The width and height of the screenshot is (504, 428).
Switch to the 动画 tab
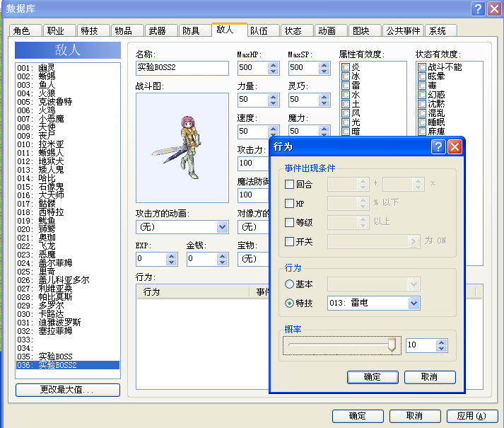click(x=331, y=31)
